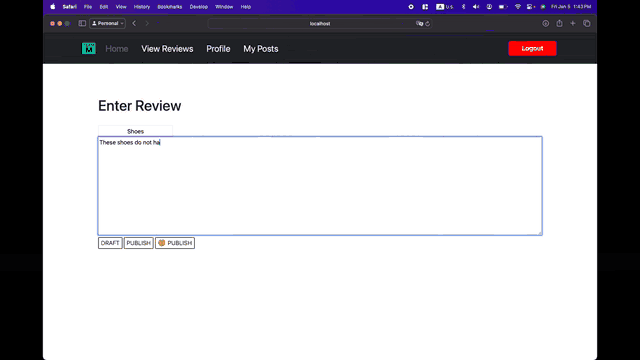Open Control Center icon in menu bar

click(530, 7)
